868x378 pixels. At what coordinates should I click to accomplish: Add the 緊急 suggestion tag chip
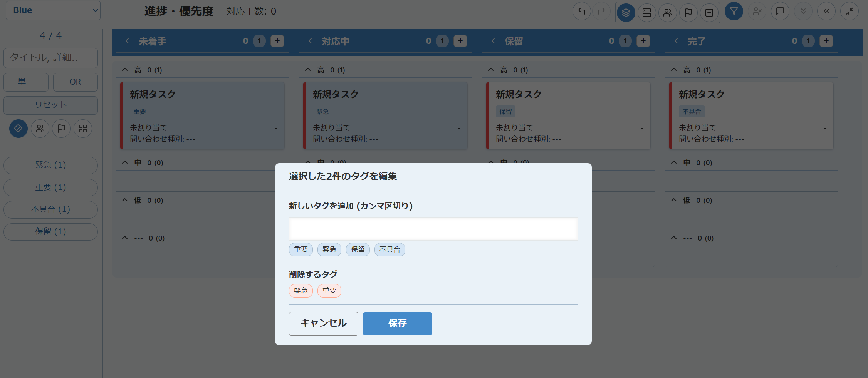click(329, 249)
